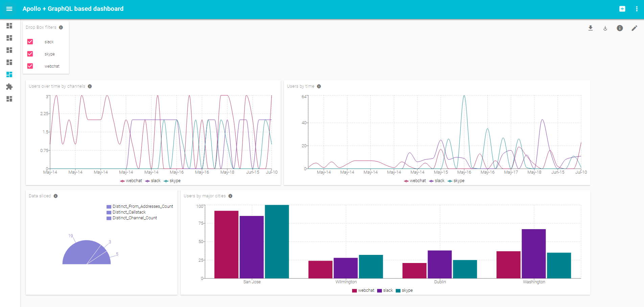Toggle skype legend in Users by major cities
Viewport: 644px width, 307px height.
tap(404, 290)
